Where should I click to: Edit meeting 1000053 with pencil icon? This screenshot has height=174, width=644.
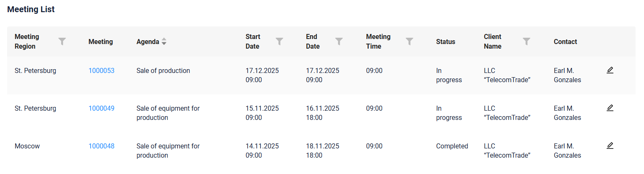[610, 70]
